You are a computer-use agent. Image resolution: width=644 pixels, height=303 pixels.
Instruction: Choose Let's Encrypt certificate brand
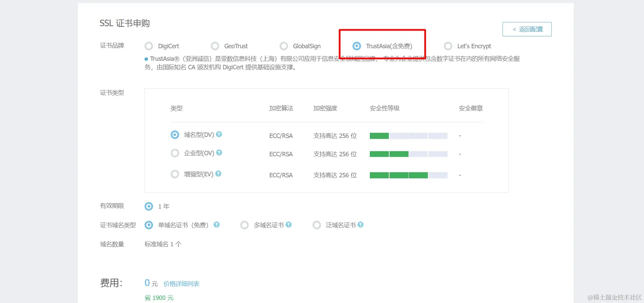[448, 46]
